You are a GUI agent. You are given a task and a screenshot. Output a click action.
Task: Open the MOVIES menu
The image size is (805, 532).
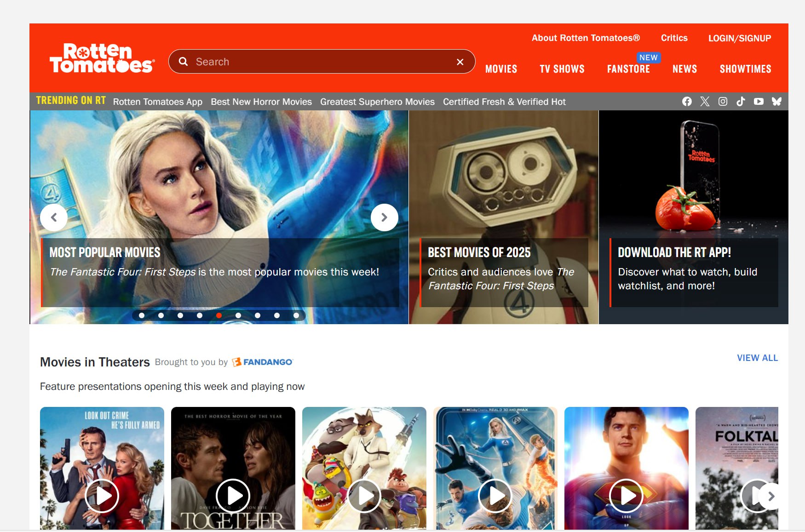(x=501, y=69)
